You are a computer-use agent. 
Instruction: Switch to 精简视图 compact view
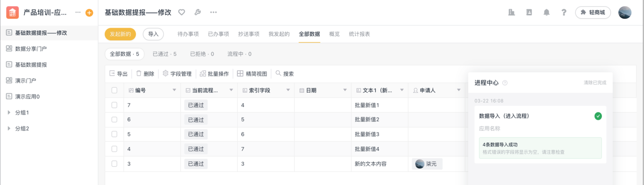click(252, 74)
